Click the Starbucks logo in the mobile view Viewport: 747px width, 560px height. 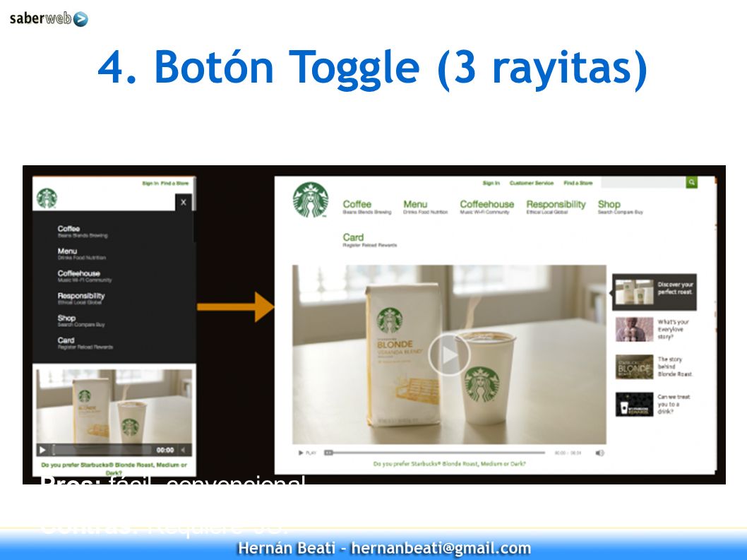click(x=47, y=198)
